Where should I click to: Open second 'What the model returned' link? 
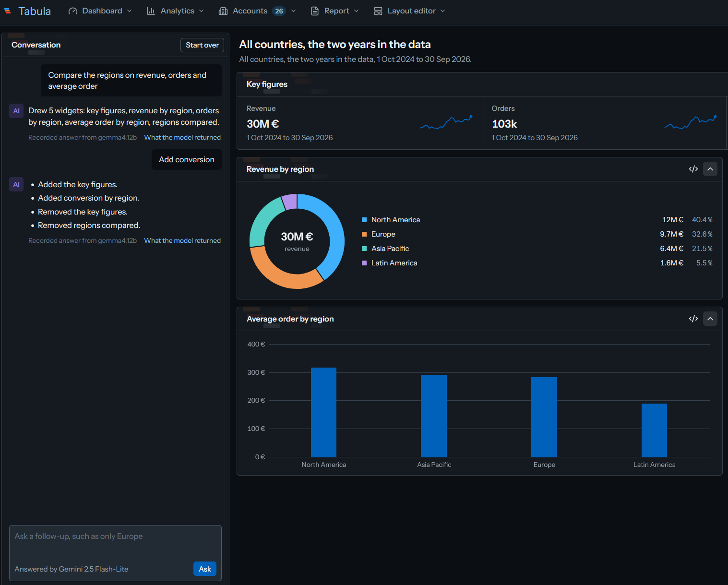coord(182,240)
